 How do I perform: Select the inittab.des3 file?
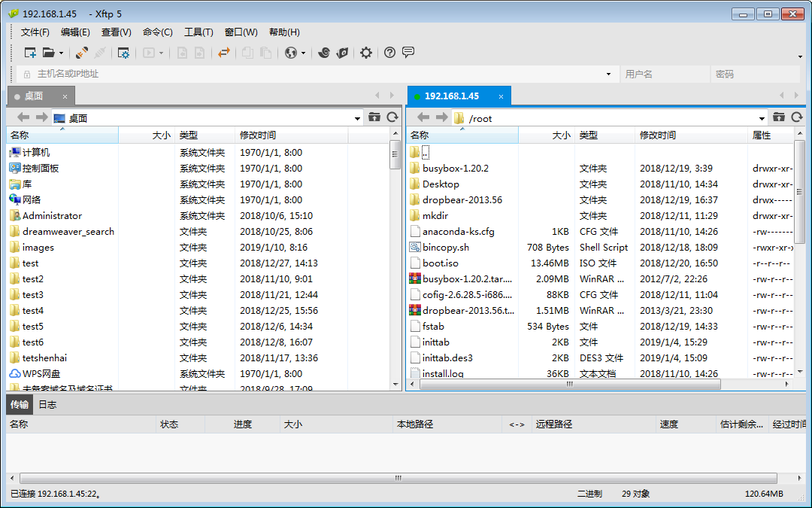click(x=441, y=358)
